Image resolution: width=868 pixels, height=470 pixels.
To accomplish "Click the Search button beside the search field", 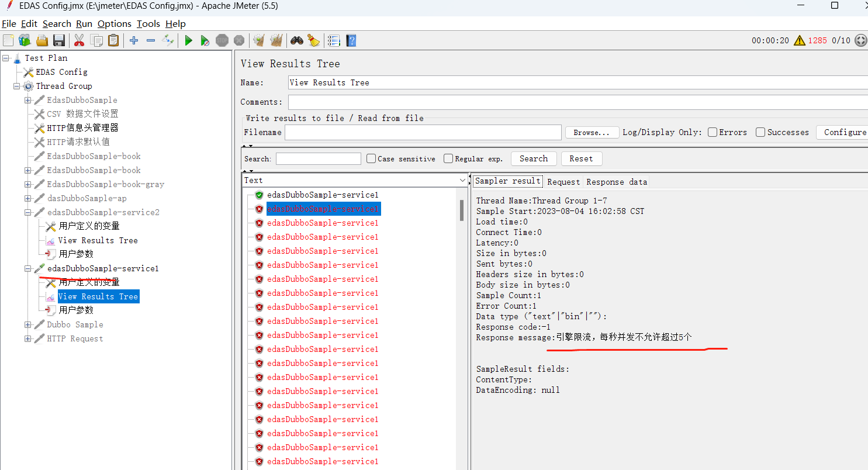I will 534,158.
